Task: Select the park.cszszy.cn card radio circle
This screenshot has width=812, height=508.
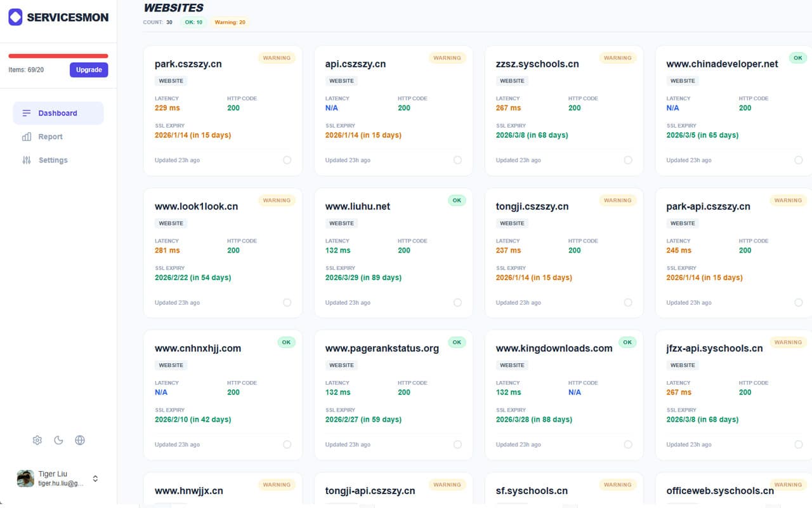Action: (287, 160)
